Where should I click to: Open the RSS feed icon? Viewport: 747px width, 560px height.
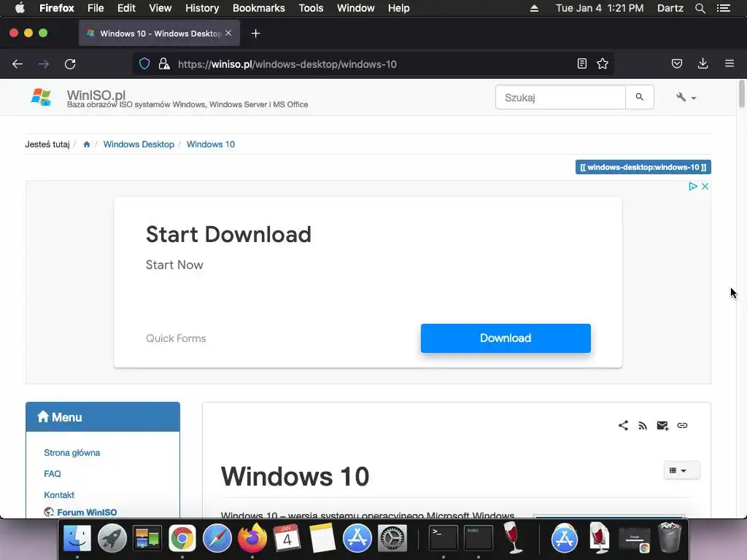point(643,426)
